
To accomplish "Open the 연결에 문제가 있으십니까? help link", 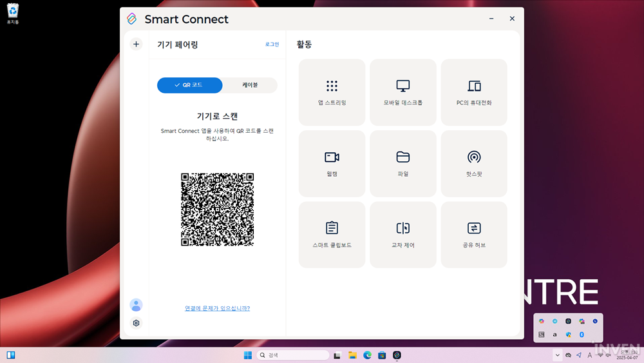I will click(x=217, y=308).
